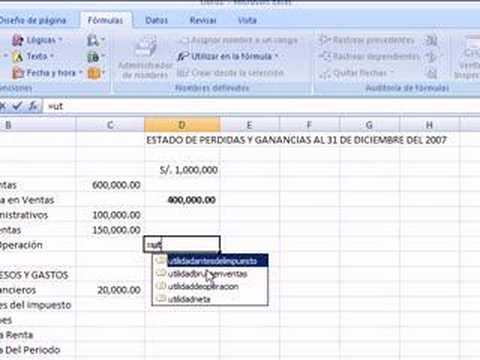Cancel entry with the X icon
This screenshot has width=480, height=360.
tap(3, 106)
